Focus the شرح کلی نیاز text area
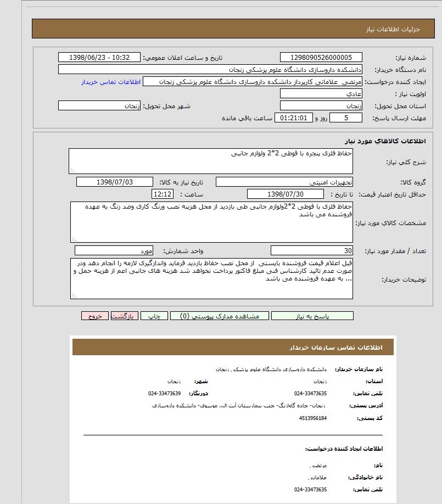 tap(210, 160)
